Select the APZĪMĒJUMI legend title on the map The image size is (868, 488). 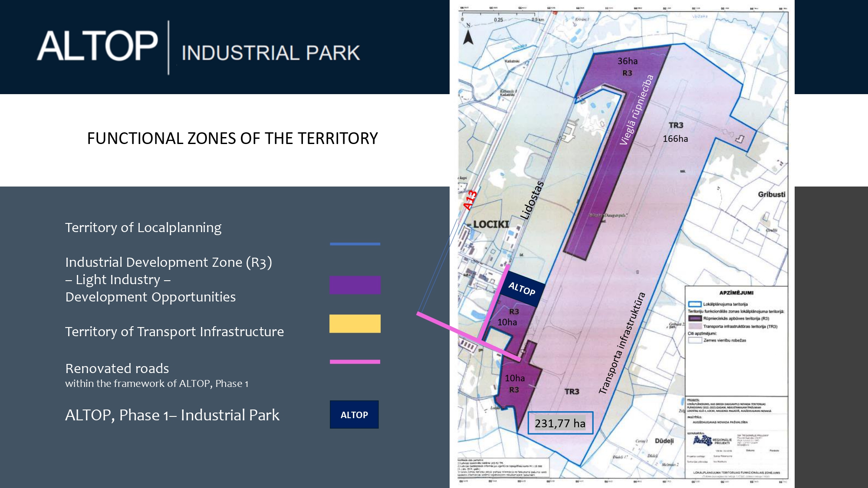[736, 293]
